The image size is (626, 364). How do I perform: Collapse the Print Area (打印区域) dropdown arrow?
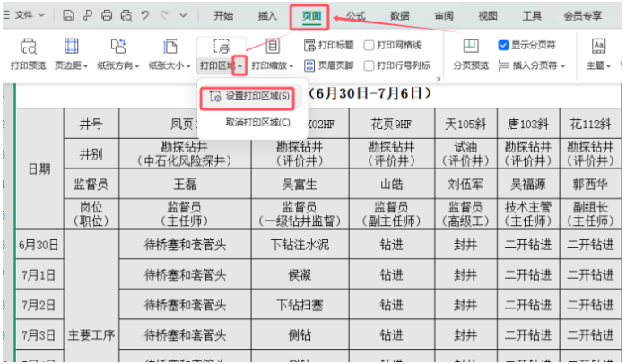[x=239, y=65]
